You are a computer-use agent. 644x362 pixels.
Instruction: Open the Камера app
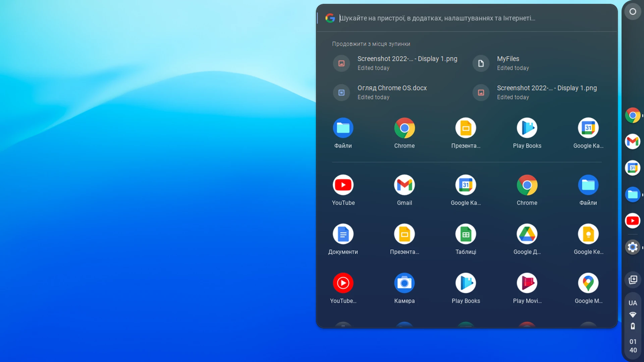point(404,283)
